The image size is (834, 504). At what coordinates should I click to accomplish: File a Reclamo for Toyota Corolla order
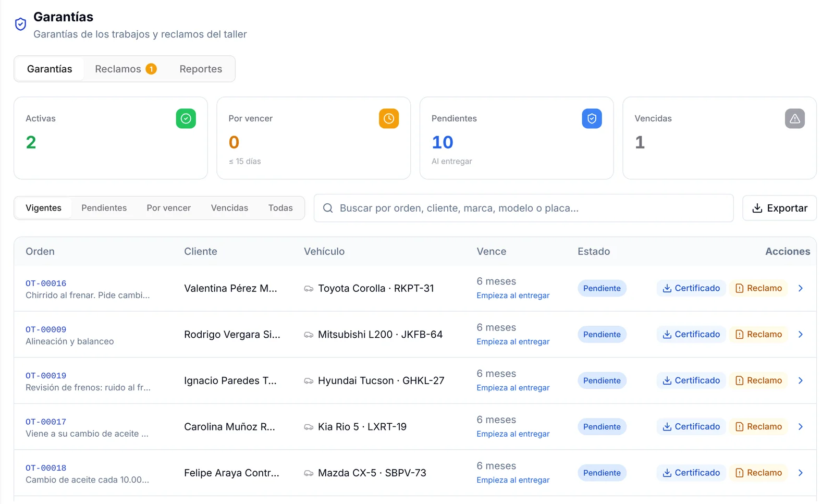(758, 288)
